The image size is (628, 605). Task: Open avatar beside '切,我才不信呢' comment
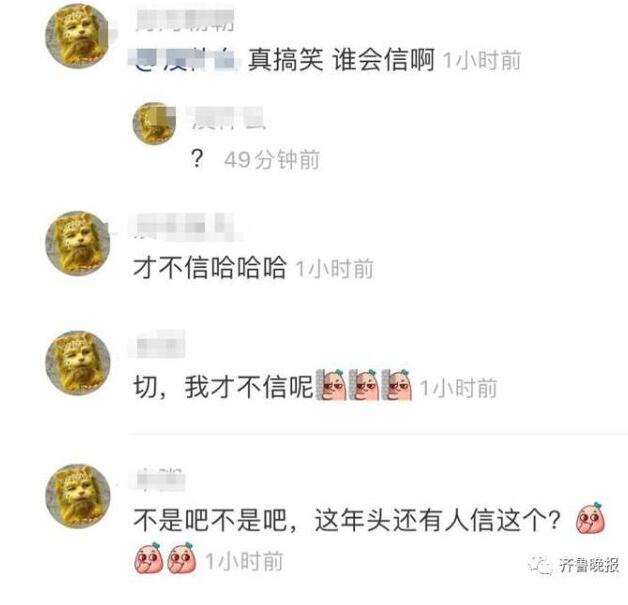(x=77, y=363)
